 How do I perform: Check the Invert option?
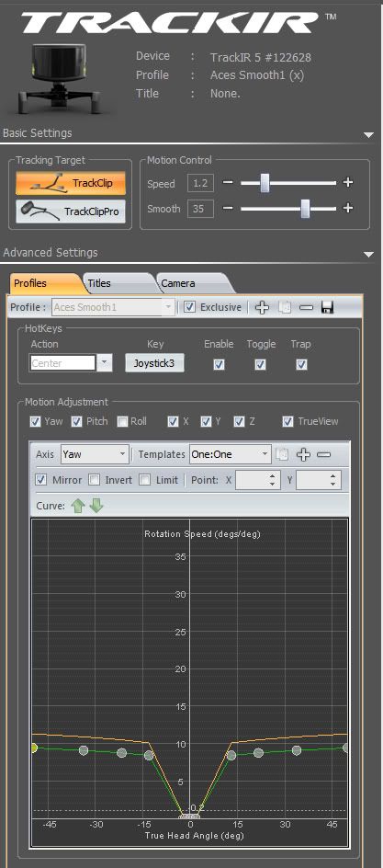(x=95, y=480)
